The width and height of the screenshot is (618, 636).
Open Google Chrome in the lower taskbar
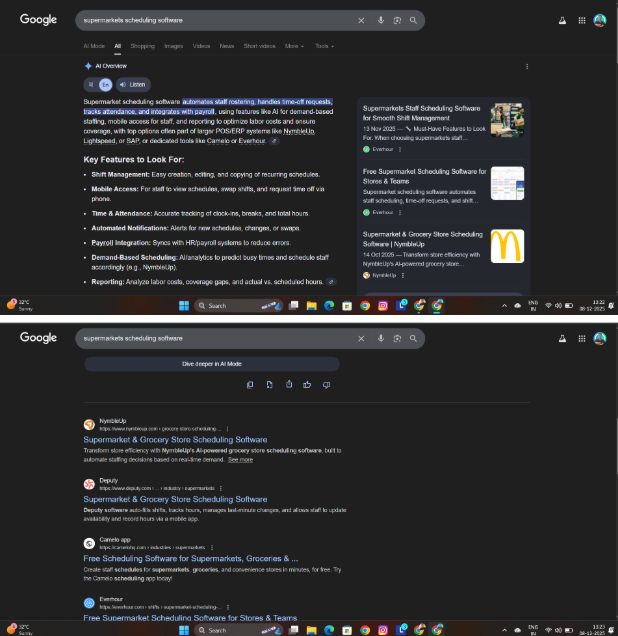click(365, 630)
